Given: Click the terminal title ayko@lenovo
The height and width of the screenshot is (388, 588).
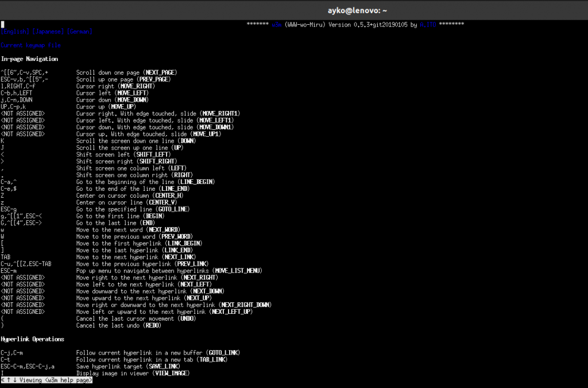Looking at the screenshot, I should (x=350, y=10).
